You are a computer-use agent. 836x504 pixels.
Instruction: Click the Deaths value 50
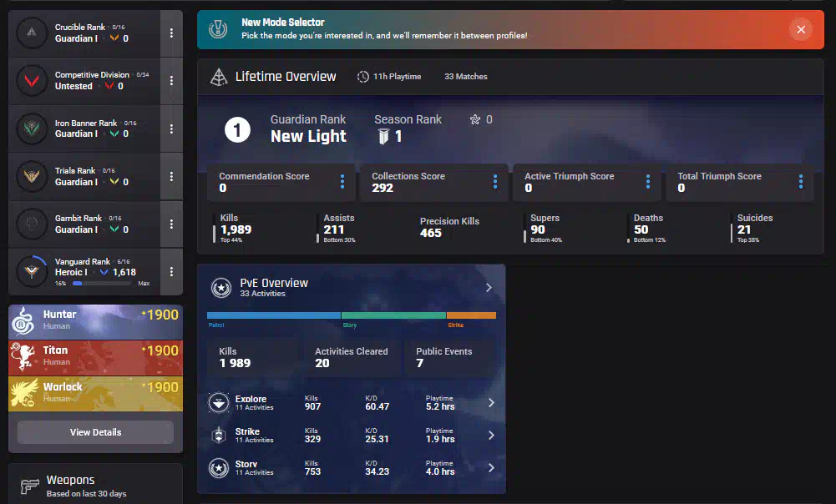point(641,229)
